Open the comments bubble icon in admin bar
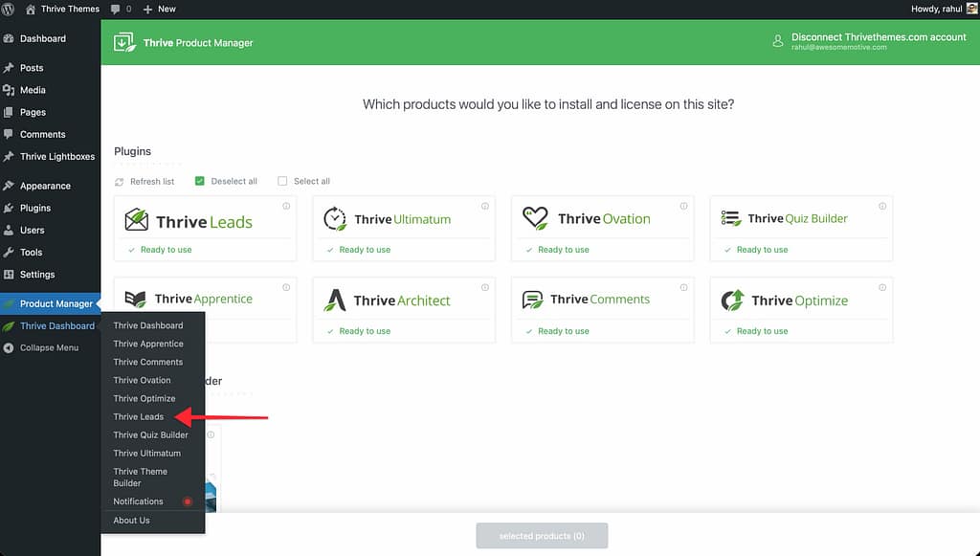The image size is (980, 556). 117,9
